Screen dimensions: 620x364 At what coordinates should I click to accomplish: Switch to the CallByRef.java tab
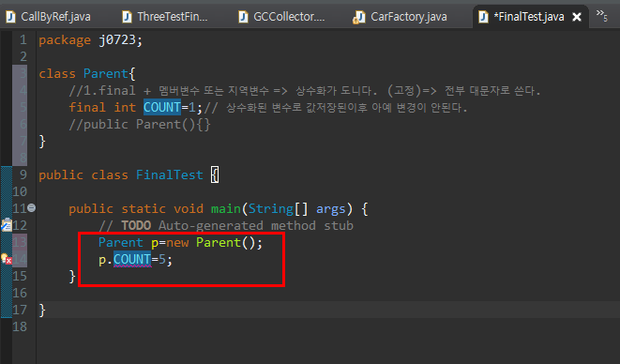point(49,17)
